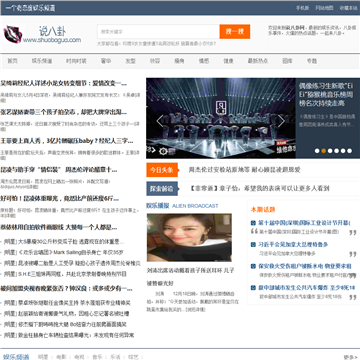Select the third carousel dot

[x=330, y=151]
